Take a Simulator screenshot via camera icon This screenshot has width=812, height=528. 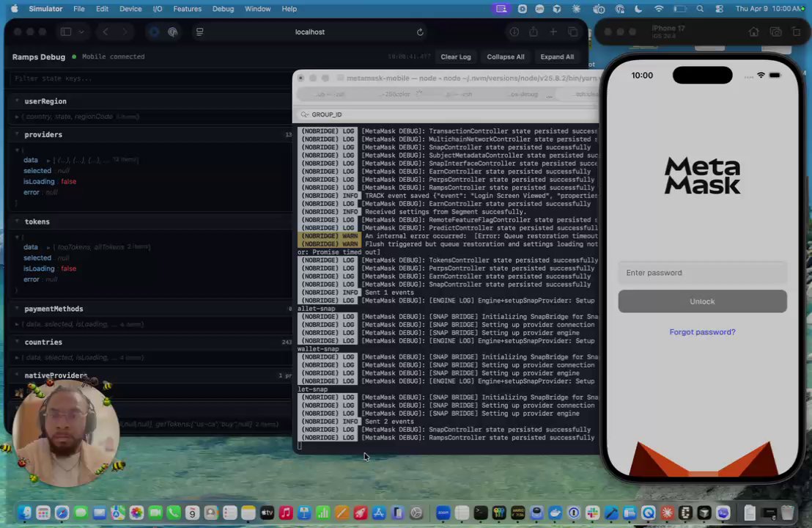pyautogui.click(x=776, y=32)
